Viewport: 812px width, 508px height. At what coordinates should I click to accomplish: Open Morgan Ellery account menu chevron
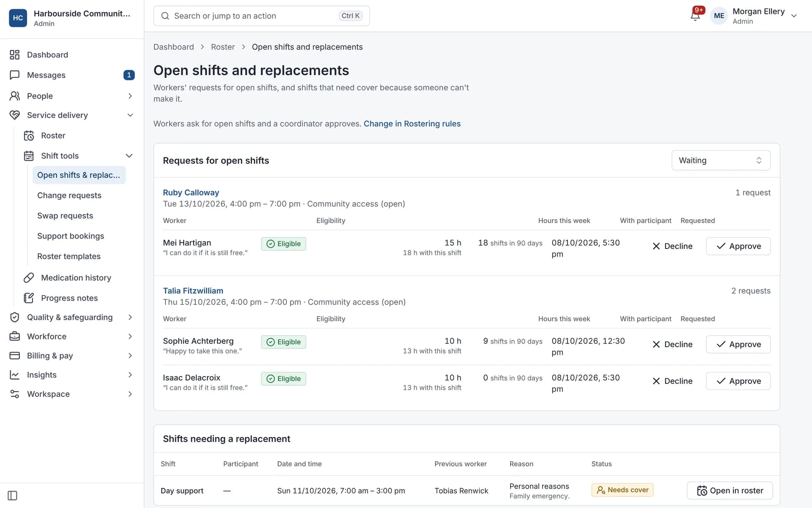(x=794, y=16)
